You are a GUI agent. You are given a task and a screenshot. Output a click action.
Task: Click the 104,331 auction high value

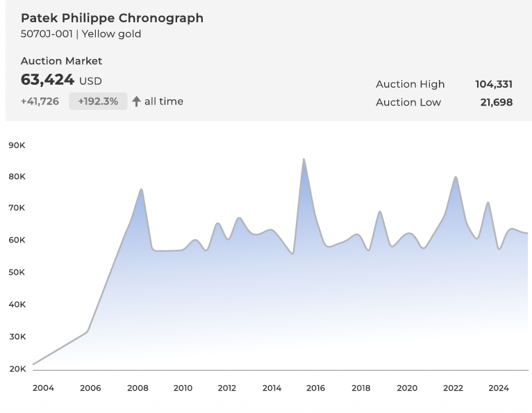(494, 84)
